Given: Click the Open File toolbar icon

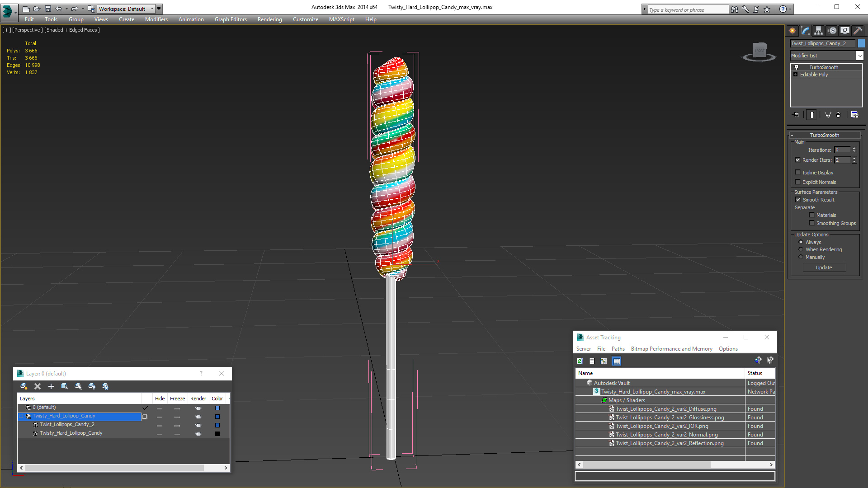Looking at the screenshot, I should (37, 9).
